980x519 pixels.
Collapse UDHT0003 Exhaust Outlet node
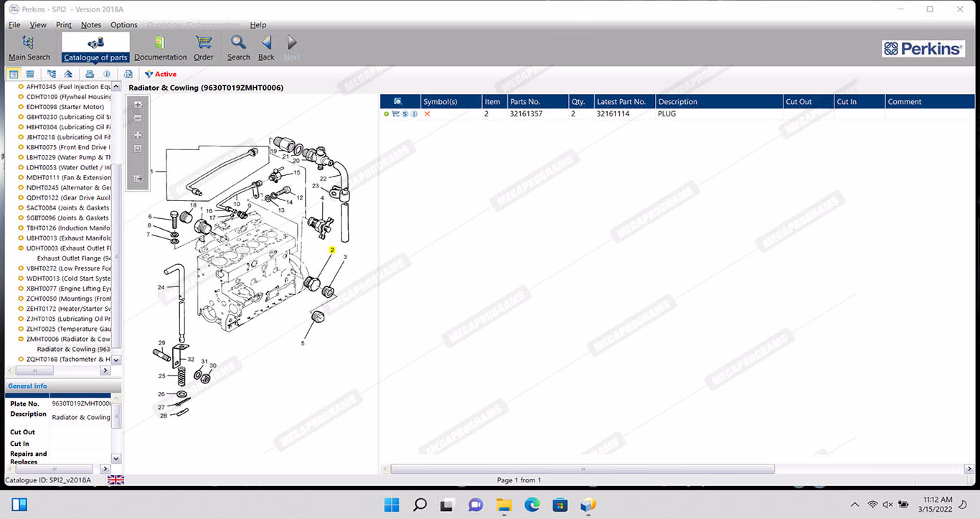coord(21,248)
